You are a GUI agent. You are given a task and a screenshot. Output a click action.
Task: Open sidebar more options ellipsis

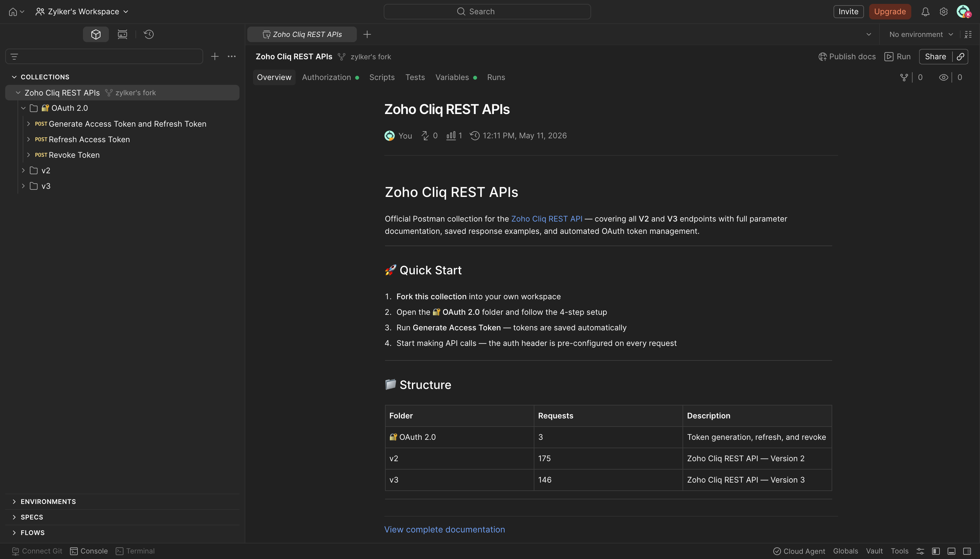[232, 57]
